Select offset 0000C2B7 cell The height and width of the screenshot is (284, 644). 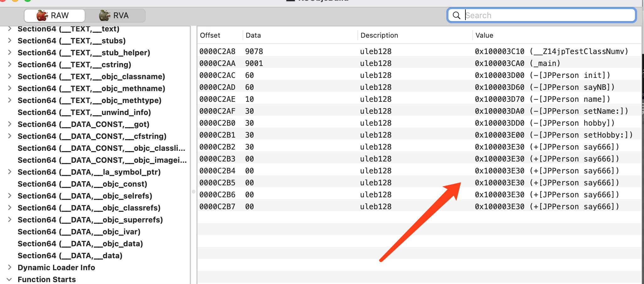coord(217,206)
